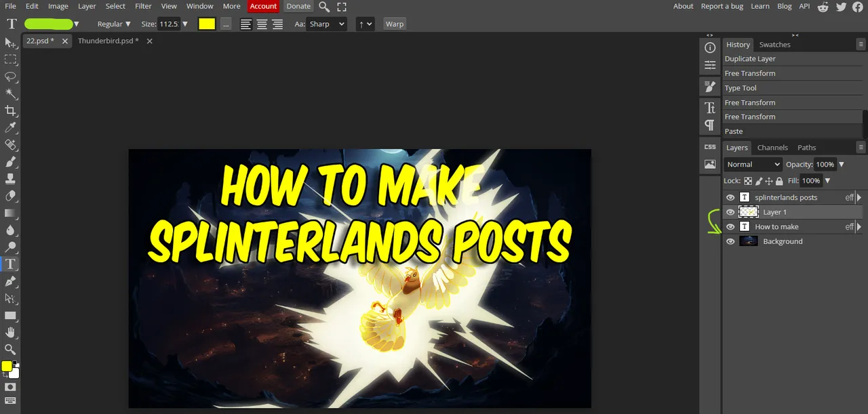Screen dimensions: 868x414
Task: Open the Reddit link icon
Action: point(823,6)
